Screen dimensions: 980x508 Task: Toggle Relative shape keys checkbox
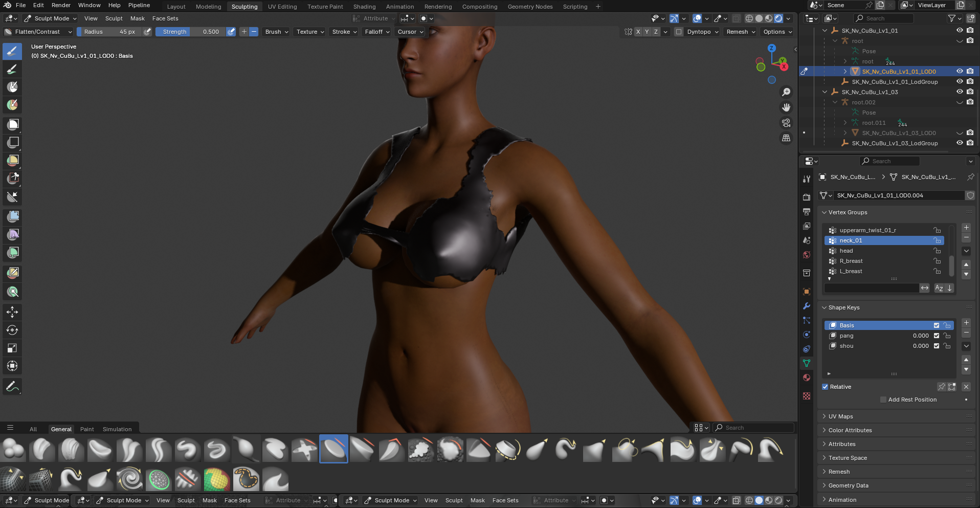tap(825, 387)
